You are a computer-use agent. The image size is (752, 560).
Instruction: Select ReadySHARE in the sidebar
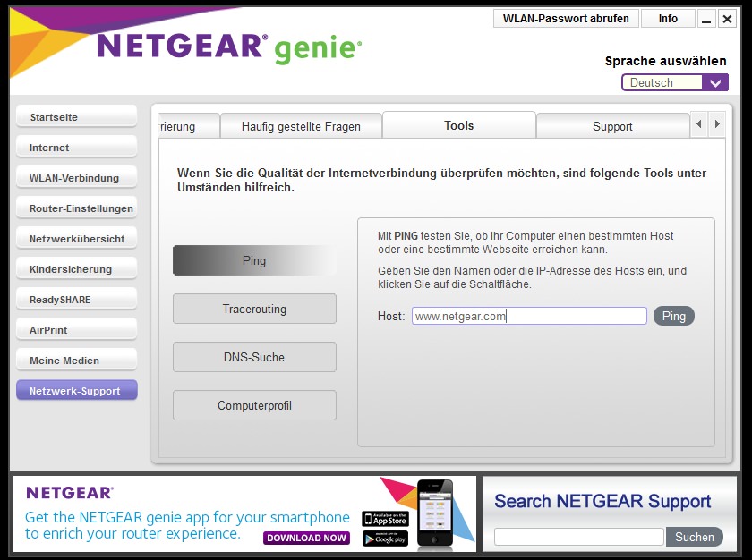(x=77, y=300)
